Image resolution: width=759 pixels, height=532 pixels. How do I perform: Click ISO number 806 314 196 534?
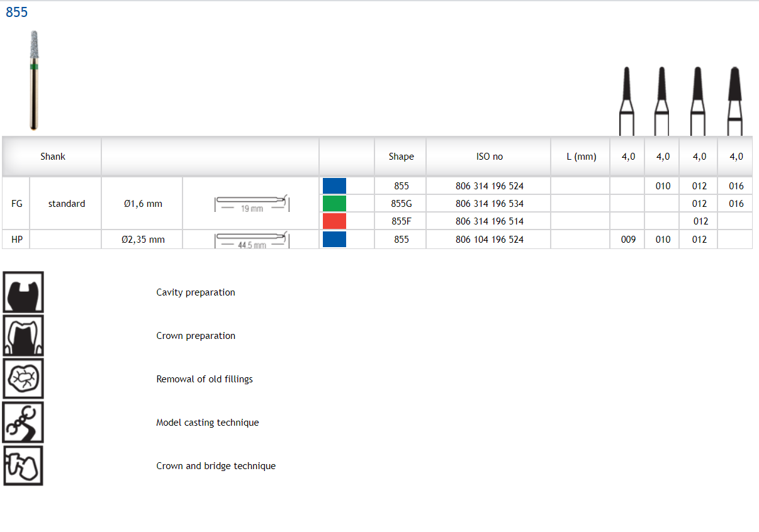coord(489,204)
